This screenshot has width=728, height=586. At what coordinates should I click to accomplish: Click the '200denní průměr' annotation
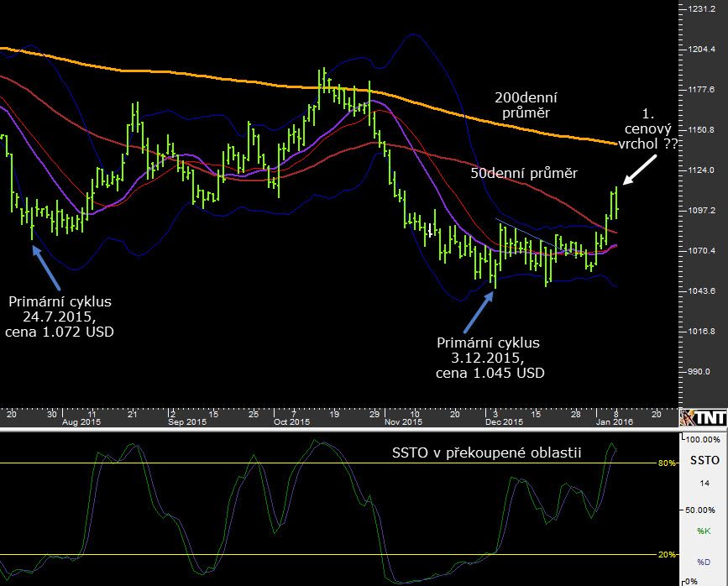pyautogui.click(x=526, y=105)
